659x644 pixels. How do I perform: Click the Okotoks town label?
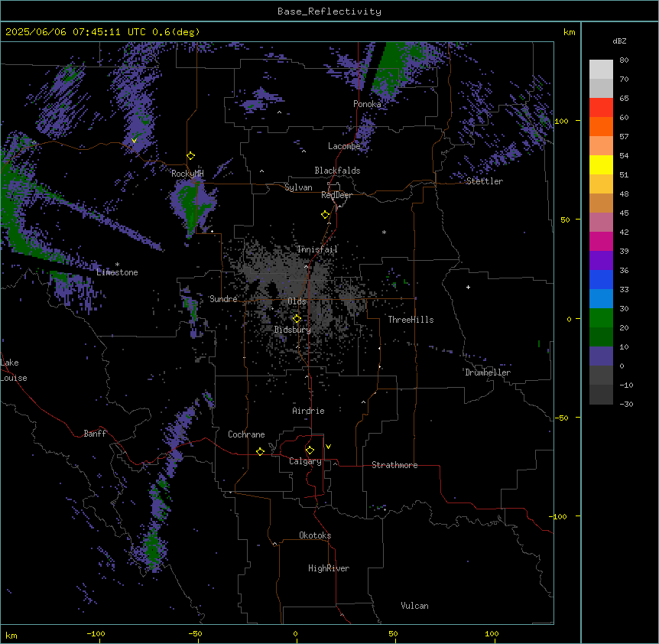tap(315, 535)
